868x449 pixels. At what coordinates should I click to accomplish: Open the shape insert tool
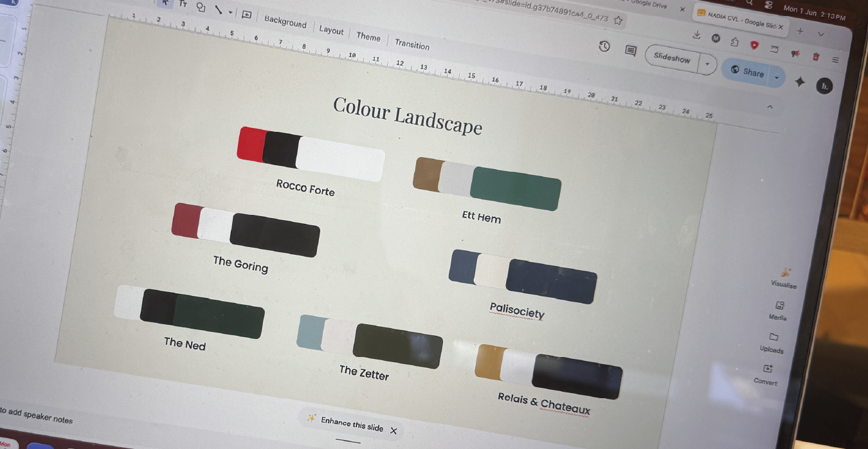point(201,8)
